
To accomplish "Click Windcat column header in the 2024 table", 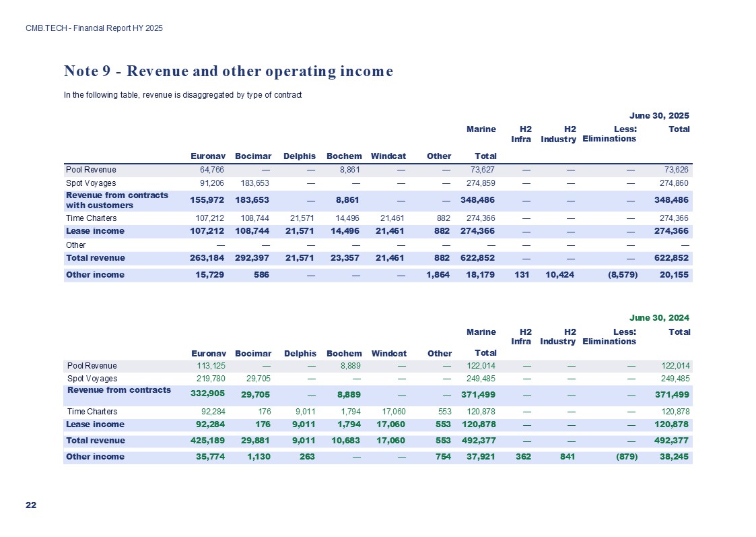I will point(388,354).
